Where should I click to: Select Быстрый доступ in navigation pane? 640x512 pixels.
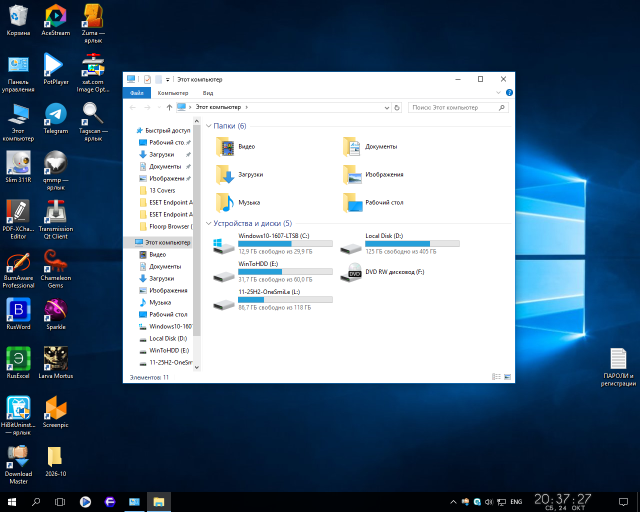(163, 131)
